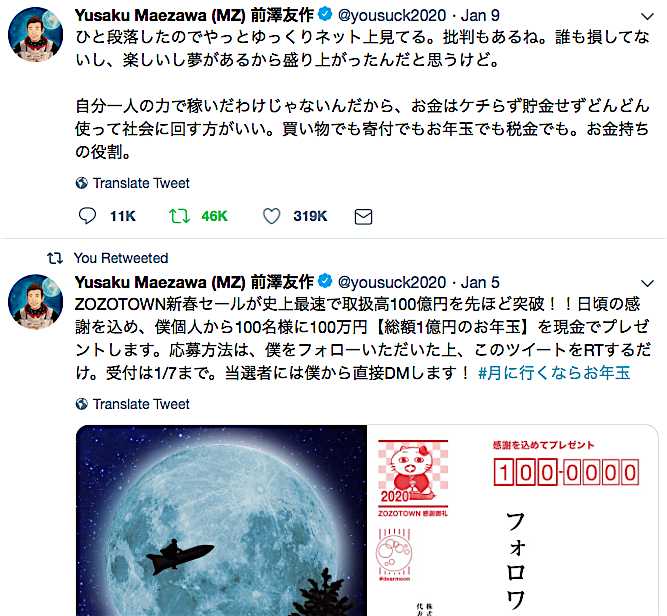Open Jan 9 tweet options chevron

(x=647, y=17)
